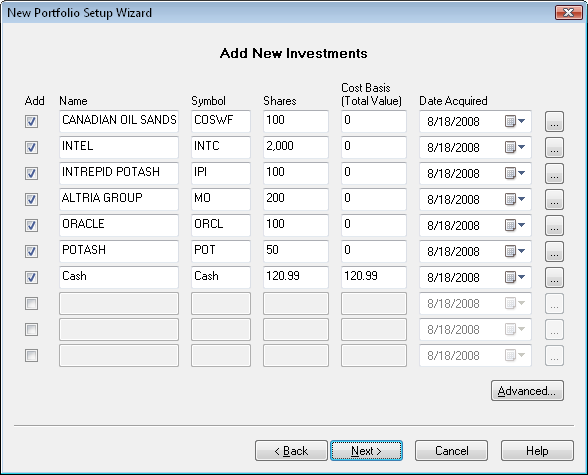Proceed with the Next button
This screenshot has width=588, height=475.
point(366,451)
